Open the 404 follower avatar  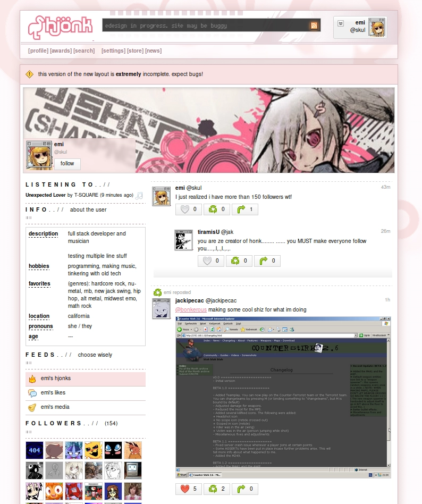tap(35, 450)
